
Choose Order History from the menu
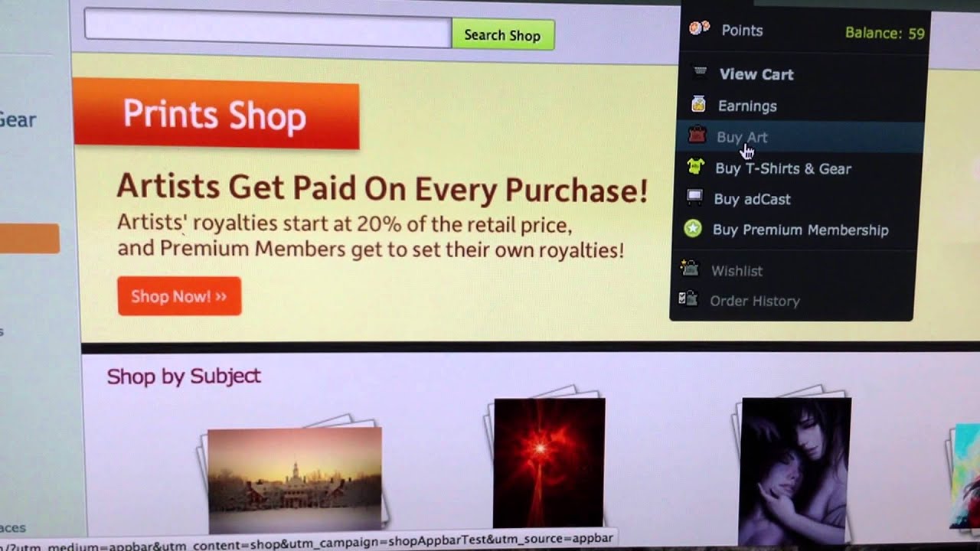click(755, 301)
